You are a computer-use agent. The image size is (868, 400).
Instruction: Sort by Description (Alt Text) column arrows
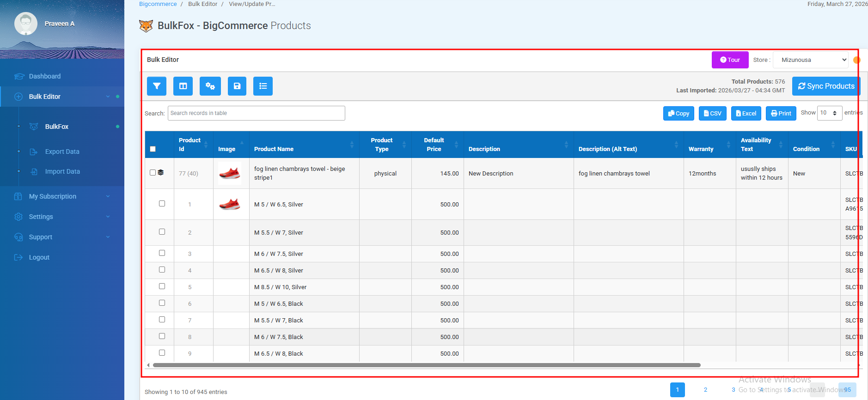[676, 145]
